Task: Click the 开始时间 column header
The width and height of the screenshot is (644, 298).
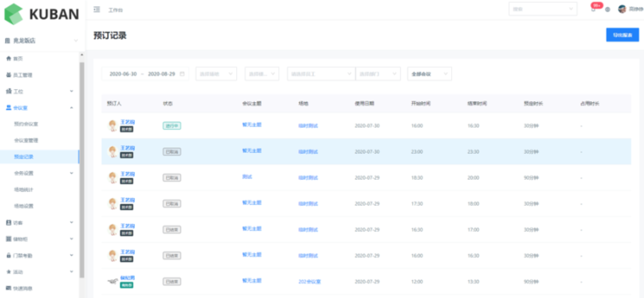Action: pyautogui.click(x=421, y=103)
